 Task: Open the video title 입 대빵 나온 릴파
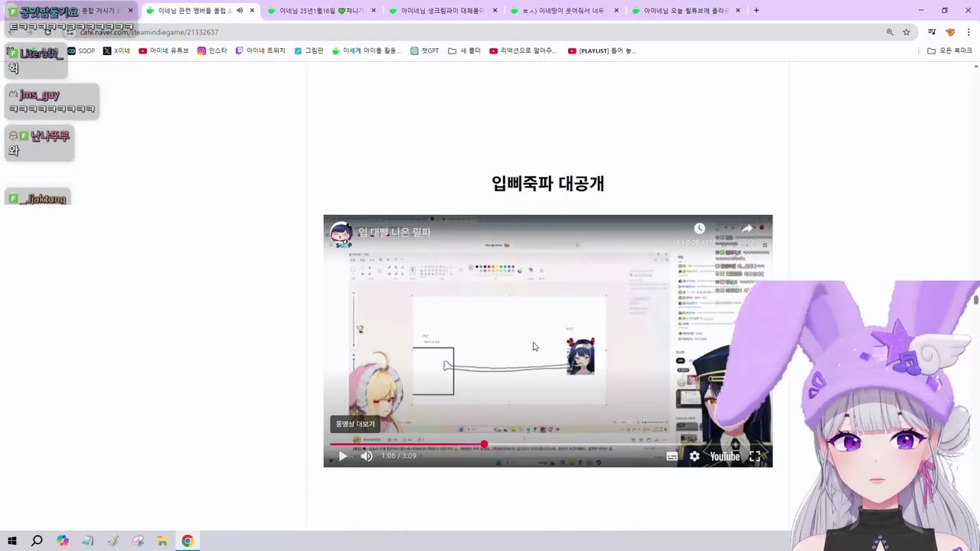click(394, 232)
